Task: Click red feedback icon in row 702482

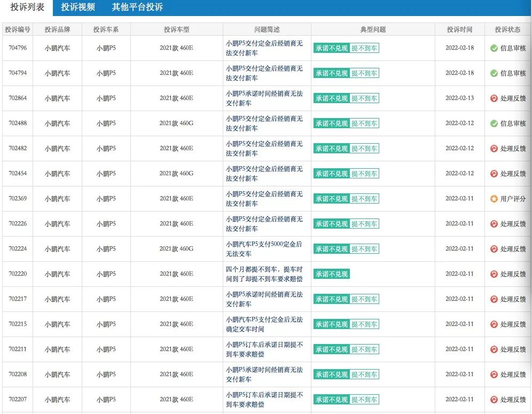Action: click(494, 149)
